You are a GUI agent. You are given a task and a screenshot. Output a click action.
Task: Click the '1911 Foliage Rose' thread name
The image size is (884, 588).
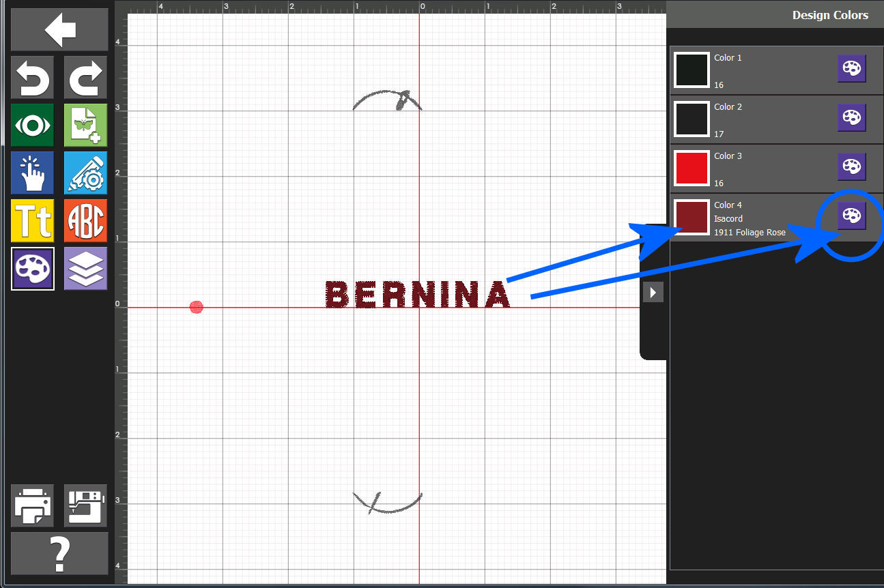[750, 233]
